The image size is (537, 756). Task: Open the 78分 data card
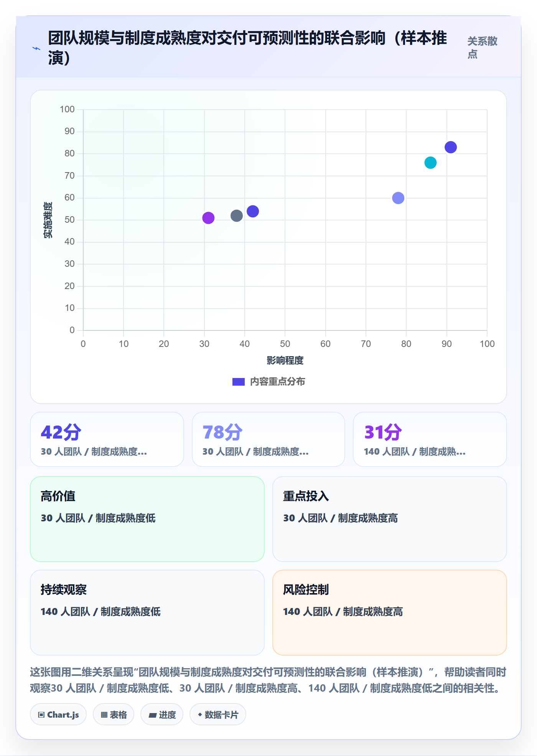tap(268, 439)
